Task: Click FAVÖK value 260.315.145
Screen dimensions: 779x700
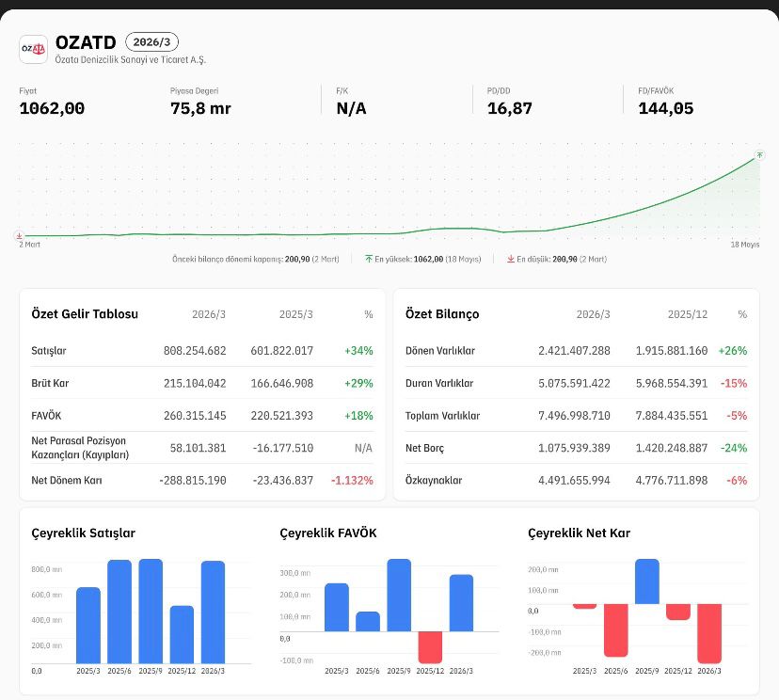Action: coord(195,416)
